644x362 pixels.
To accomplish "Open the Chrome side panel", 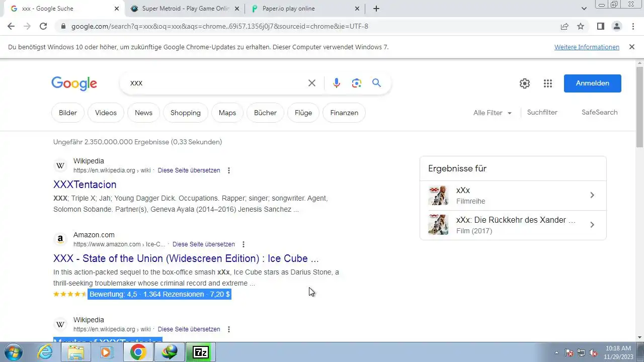I will [x=600, y=26].
